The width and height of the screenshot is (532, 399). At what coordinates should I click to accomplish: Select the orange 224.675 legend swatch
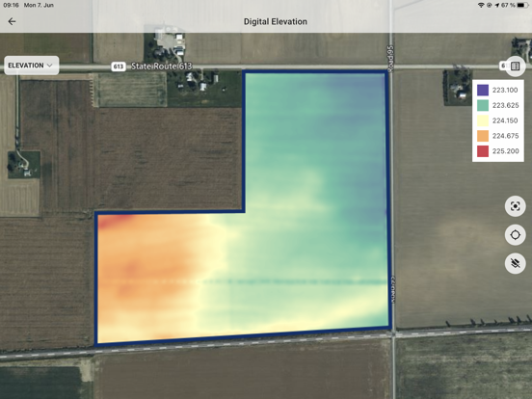[483, 136]
